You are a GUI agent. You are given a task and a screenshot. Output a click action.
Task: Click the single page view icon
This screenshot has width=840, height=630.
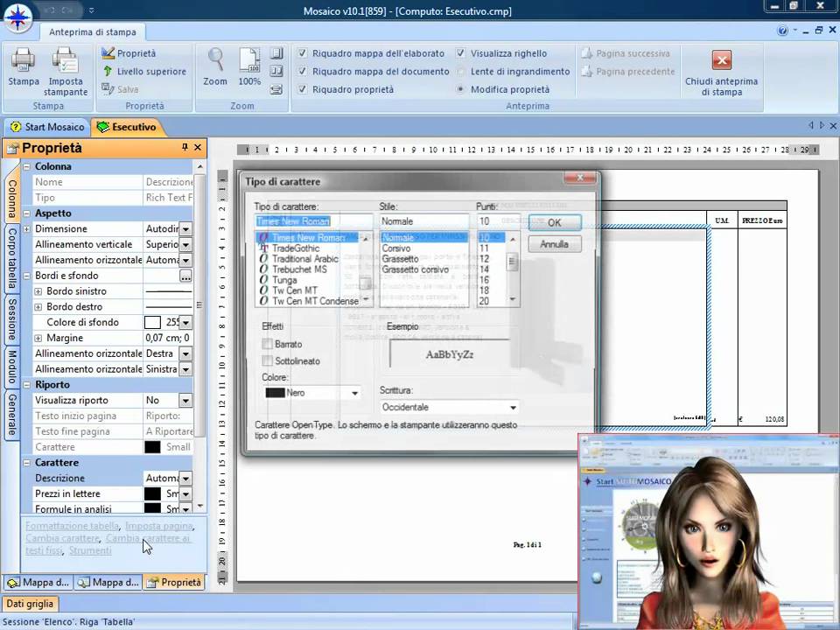tap(276, 53)
